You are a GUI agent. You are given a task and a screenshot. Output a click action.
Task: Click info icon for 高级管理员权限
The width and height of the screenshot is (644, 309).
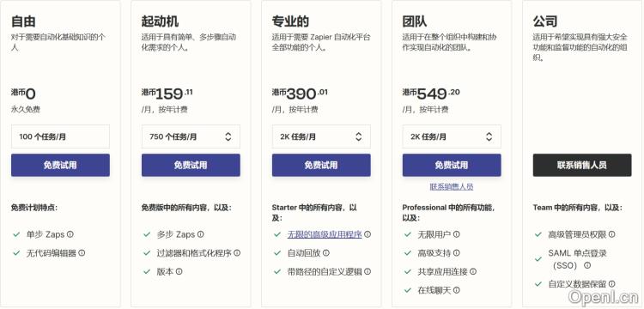pyautogui.click(x=612, y=234)
